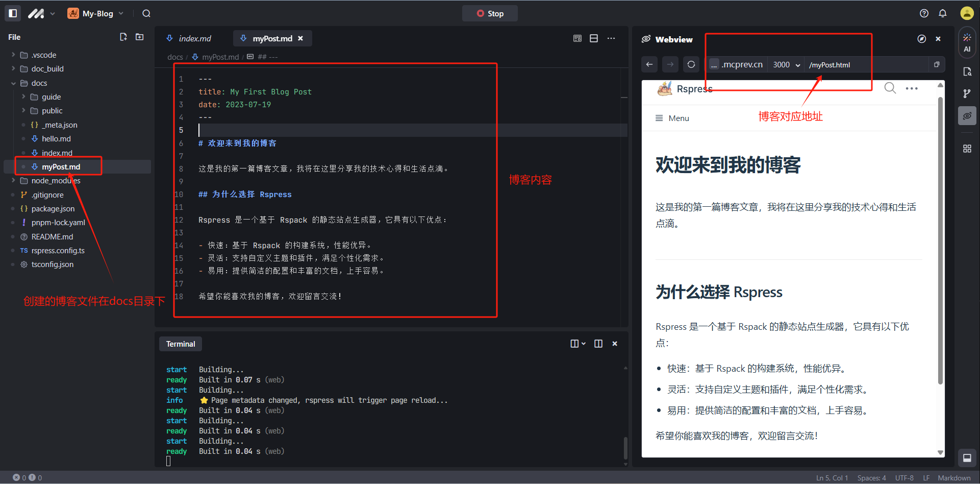
Task: Open pnpm-lock.yaml file
Action: tap(58, 222)
